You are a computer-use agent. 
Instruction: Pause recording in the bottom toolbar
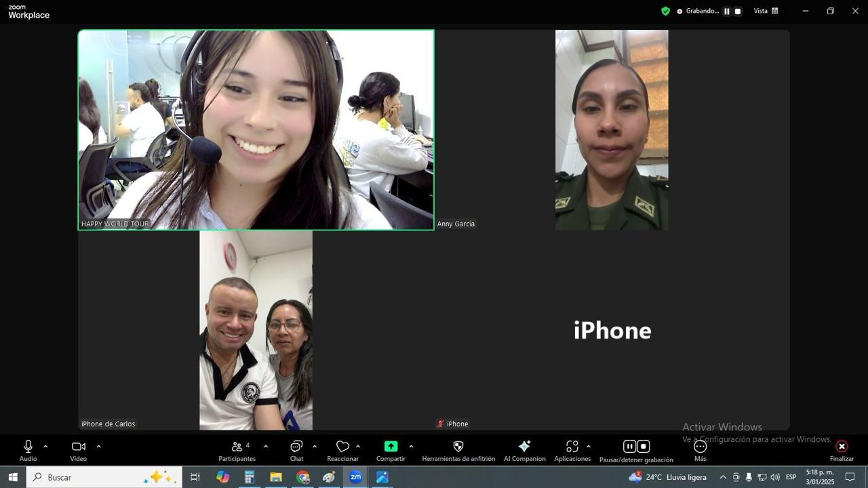coord(629,447)
